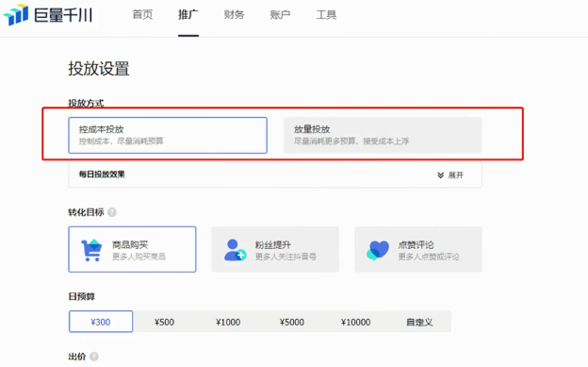Open the 财务 menu tab

tap(234, 15)
